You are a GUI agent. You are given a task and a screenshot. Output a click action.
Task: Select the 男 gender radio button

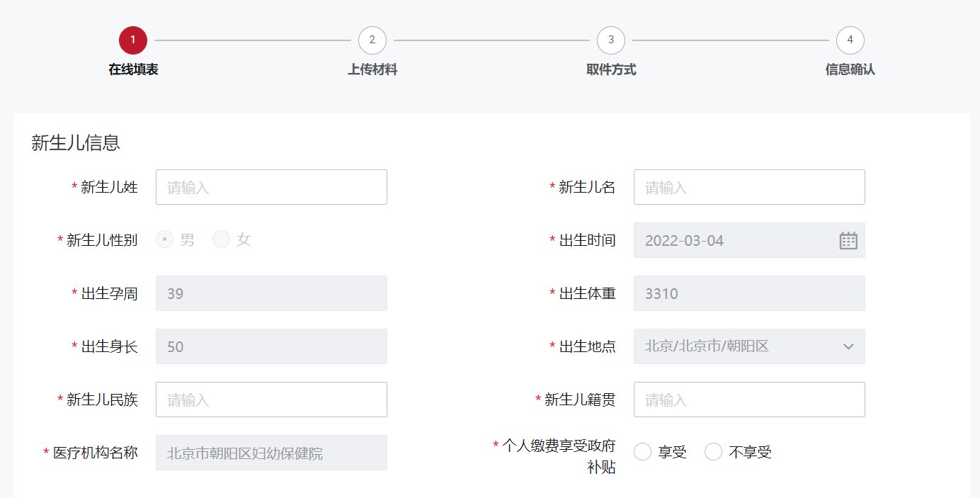click(165, 239)
